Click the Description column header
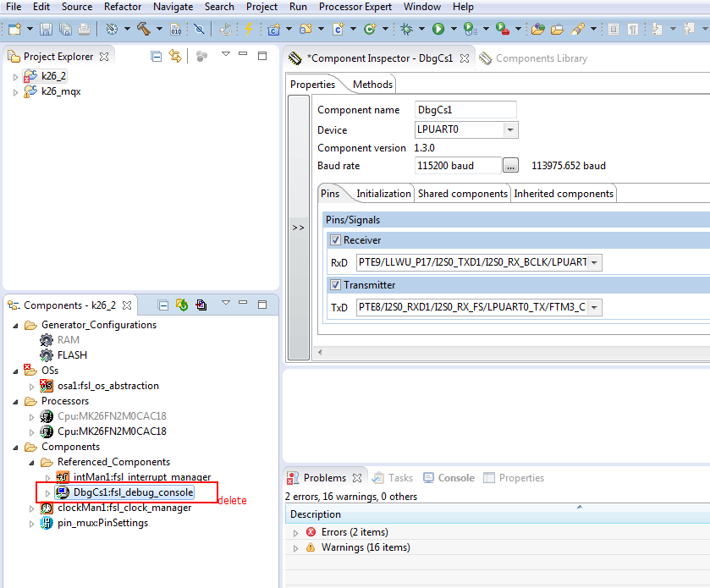Viewport: 710px width, 588px height. [315, 514]
